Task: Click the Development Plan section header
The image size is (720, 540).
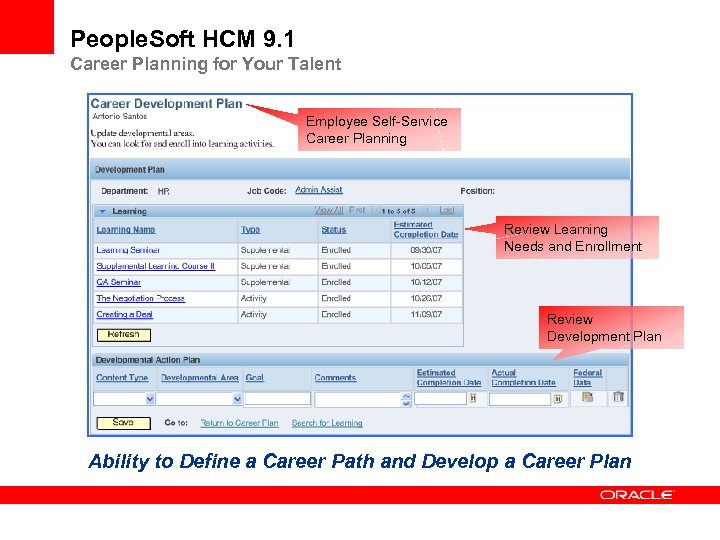Action: coord(360,169)
